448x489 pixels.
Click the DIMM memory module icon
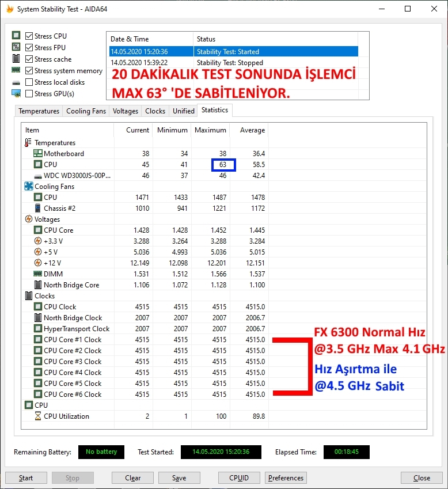pyautogui.click(x=38, y=274)
